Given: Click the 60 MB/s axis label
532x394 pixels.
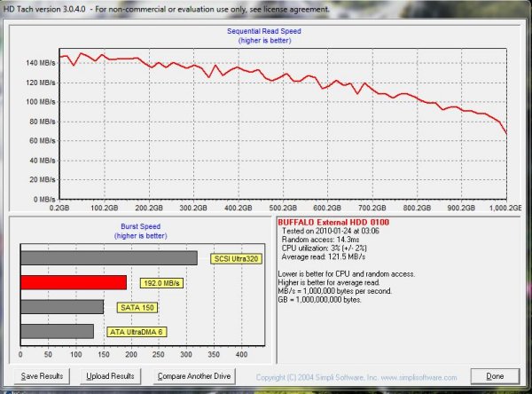Looking at the screenshot, I should click(x=42, y=140).
